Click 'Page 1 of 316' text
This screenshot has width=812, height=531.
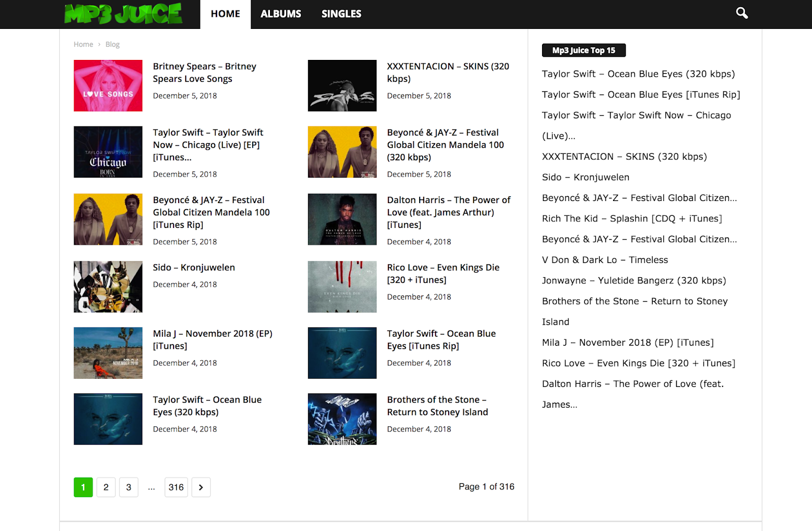[486, 487]
